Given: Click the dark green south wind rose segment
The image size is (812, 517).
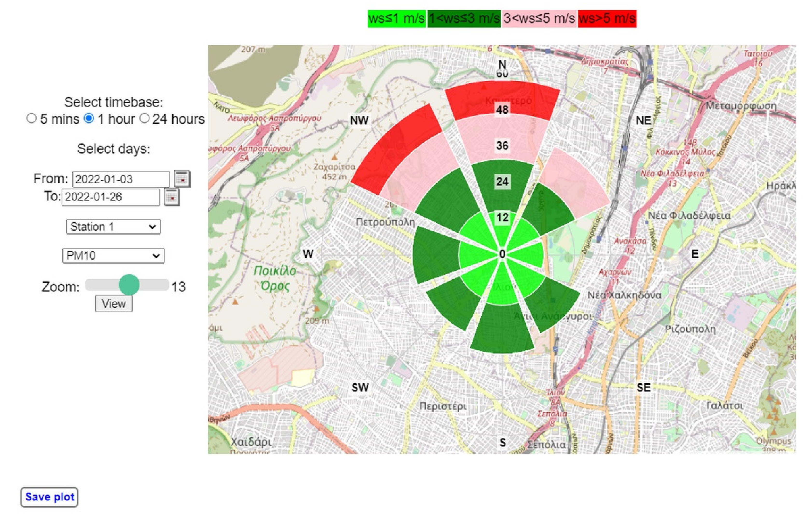Looking at the screenshot, I should [502, 329].
